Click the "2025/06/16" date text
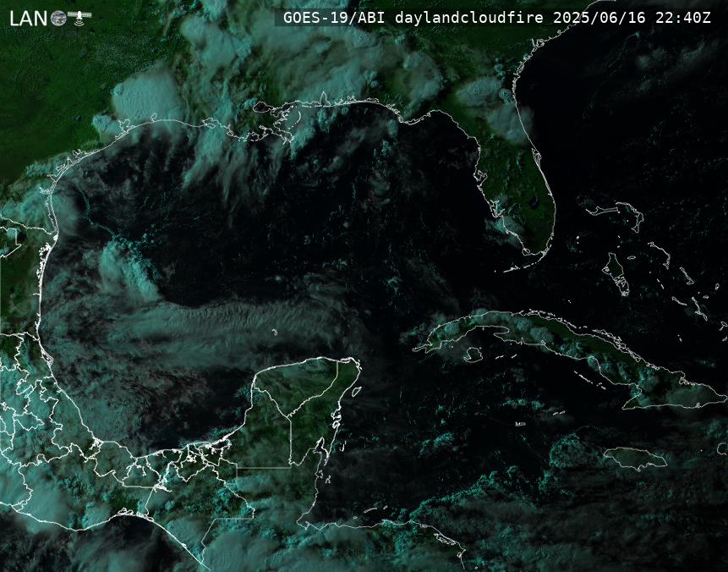The height and width of the screenshot is (572, 728). click(599, 18)
